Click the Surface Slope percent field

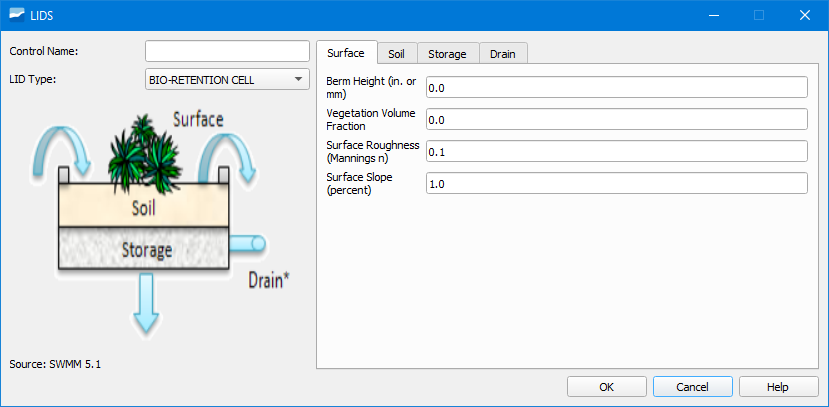click(x=616, y=184)
